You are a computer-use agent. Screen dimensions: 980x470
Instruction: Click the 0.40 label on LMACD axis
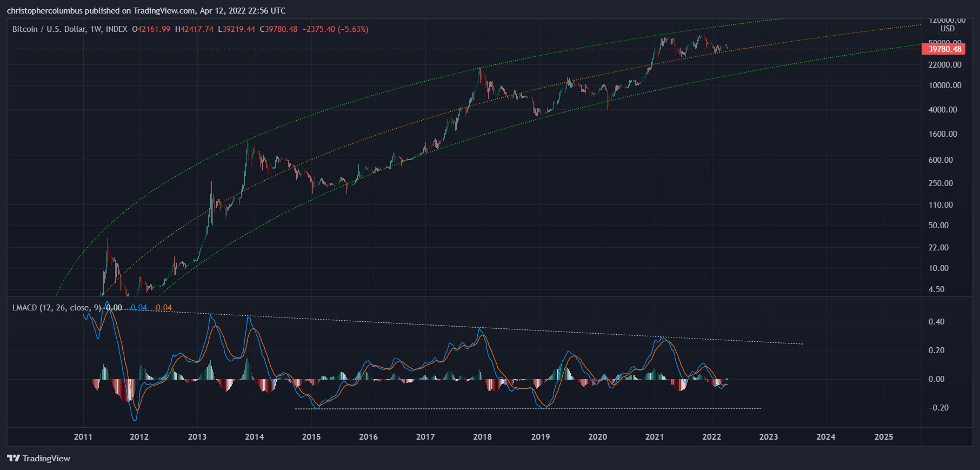click(936, 322)
